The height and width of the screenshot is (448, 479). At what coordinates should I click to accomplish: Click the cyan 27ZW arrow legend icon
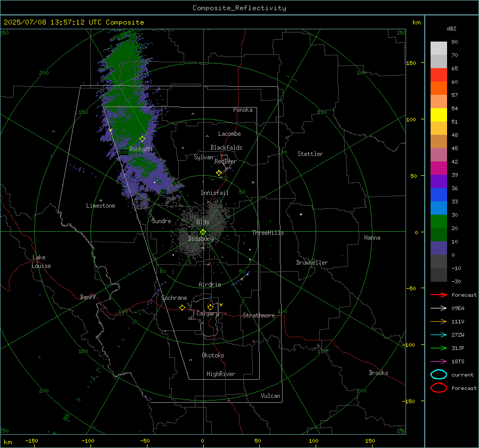(439, 335)
